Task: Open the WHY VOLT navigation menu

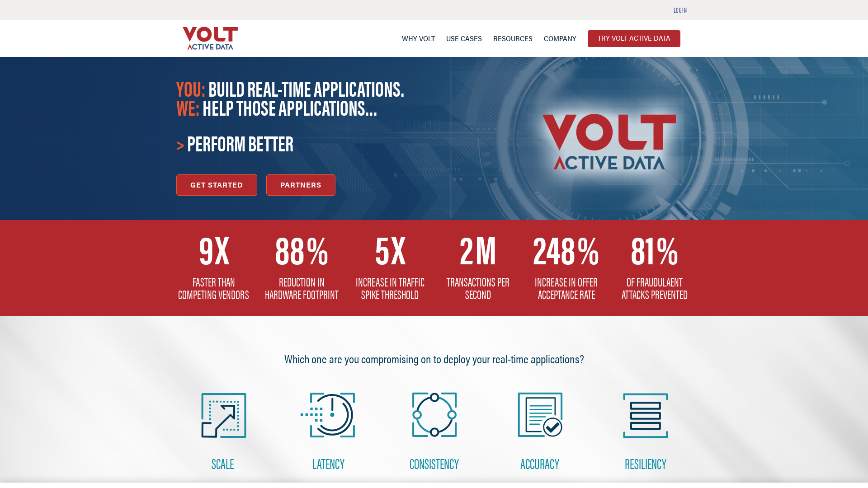Action: [x=418, y=38]
